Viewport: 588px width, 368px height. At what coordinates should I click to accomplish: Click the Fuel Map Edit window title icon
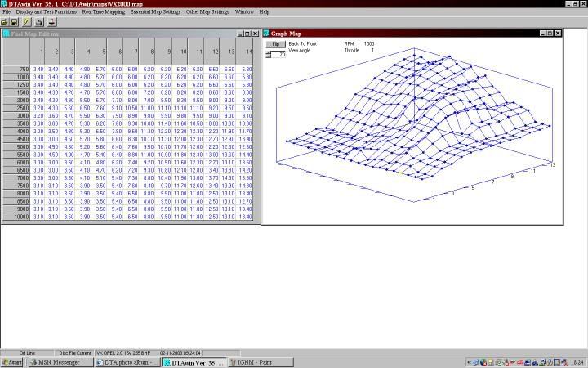(x=6, y=34)
